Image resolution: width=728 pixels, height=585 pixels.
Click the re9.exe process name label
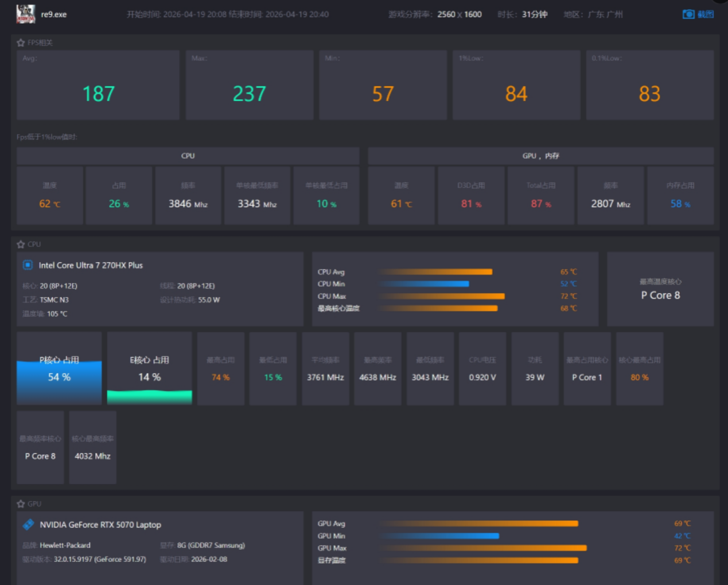54,14
